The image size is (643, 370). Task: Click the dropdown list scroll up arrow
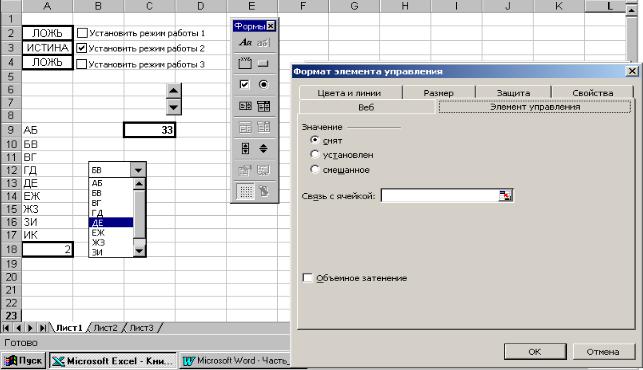139,184
